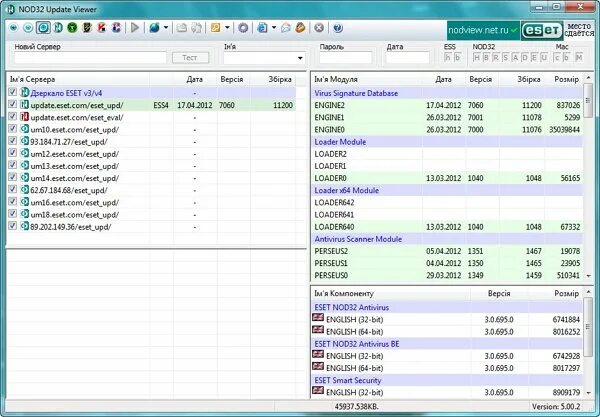Click the gray X cancel toolbar icon
Screen dimensions: 600x417
319,28
